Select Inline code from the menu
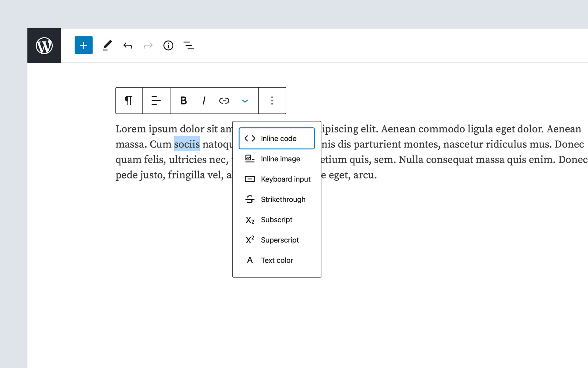The width and height of the screenshot is (588, 368). (x=277, y=138)
